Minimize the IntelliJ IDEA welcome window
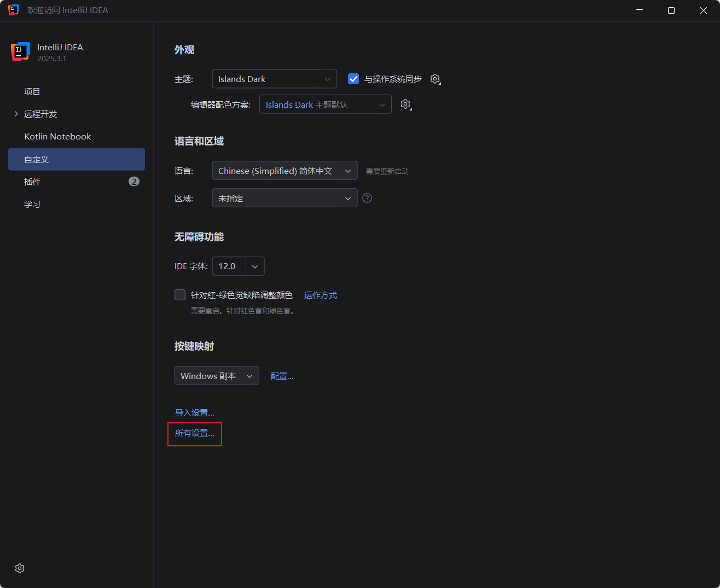This screenshot has height=588, width=720. coord(640,10)
